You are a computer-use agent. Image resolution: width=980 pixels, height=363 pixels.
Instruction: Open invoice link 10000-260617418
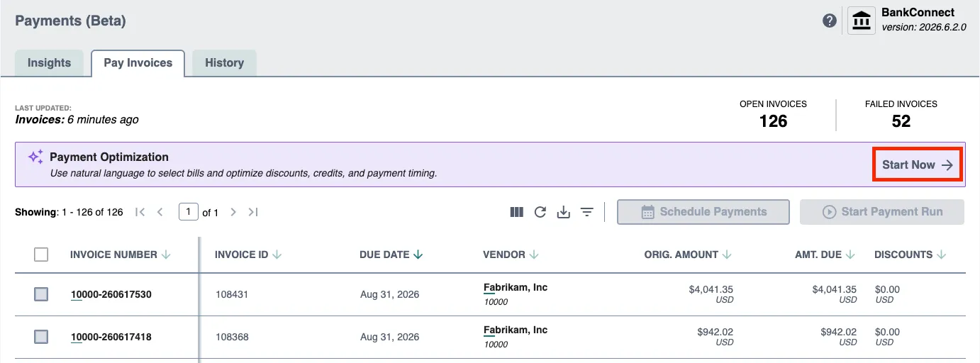[111, 337]
